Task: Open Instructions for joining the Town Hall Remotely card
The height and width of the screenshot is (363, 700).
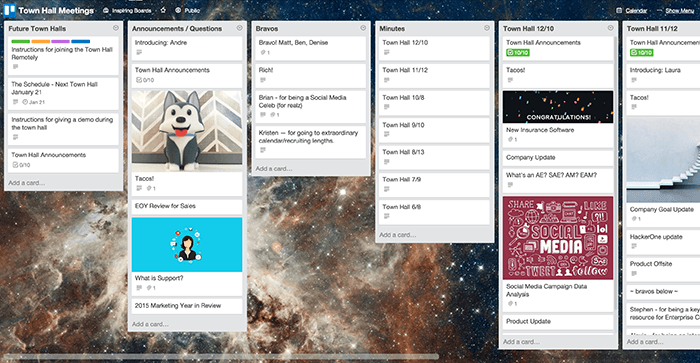Action: pyautogui.click(x=63, y=56)
